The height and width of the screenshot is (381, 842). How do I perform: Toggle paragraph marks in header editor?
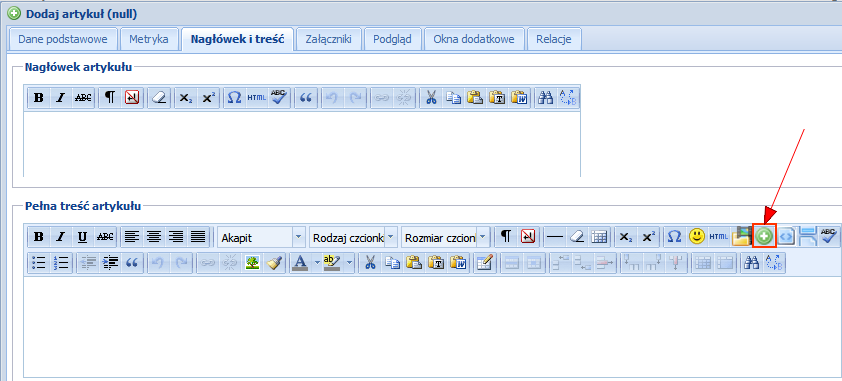[x=110, y=98]
